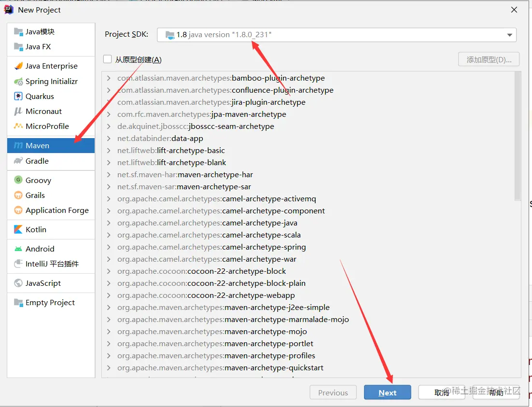Pick the Java Enterprise icon

(18, 66)
